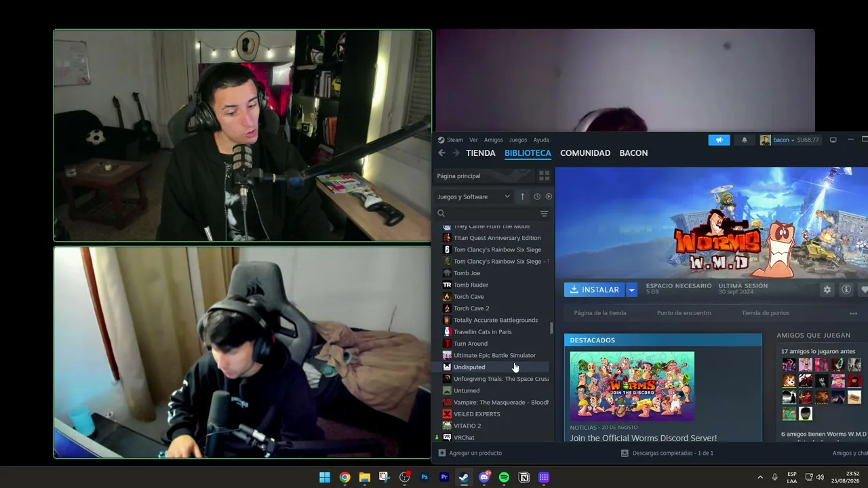This screenshot has height=488, width=868.
Task: Go to the TIENDA tab
Action: (481, 153)
